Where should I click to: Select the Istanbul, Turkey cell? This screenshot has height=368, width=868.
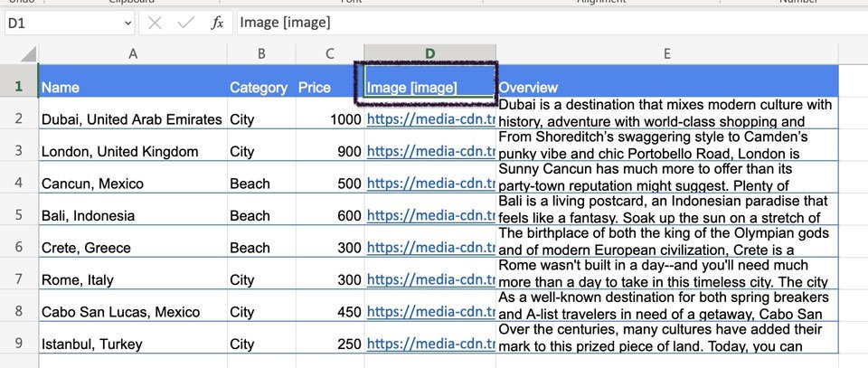(133, 338)
